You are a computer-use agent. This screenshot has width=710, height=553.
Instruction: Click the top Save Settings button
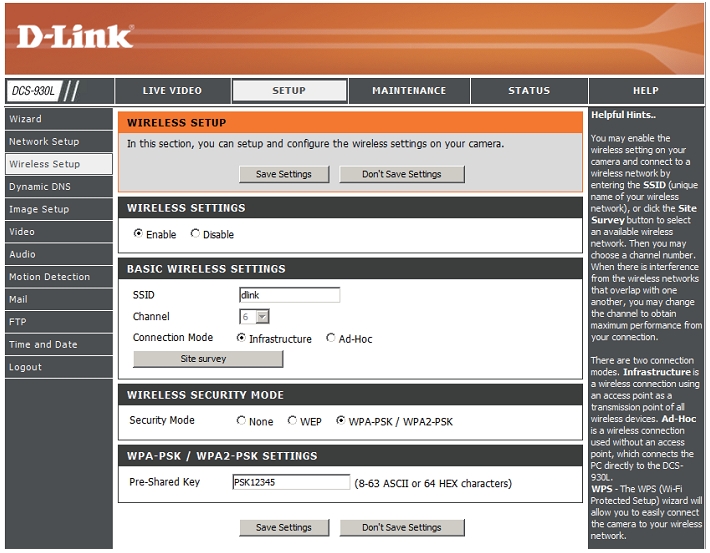coord(284,174)
